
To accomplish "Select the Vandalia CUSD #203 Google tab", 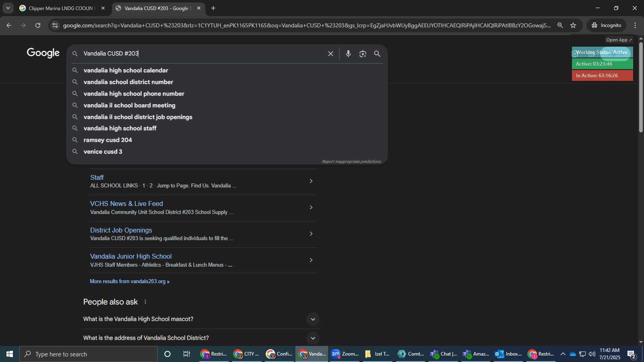I will (158, 8).
